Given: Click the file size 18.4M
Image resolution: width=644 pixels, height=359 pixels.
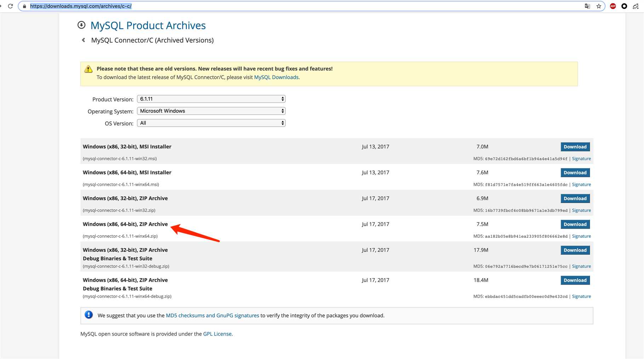Looking at the screenshot, I should pyautogui.click(x=481, y=280).
